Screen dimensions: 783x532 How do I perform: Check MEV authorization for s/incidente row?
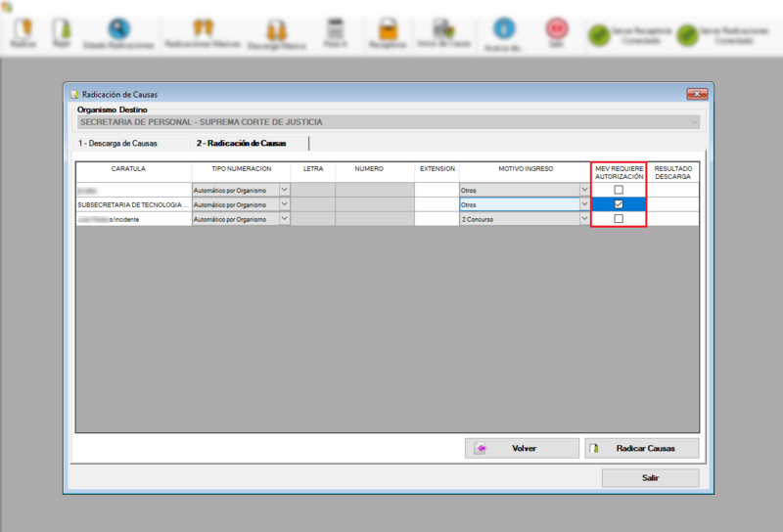coord(619,219)
